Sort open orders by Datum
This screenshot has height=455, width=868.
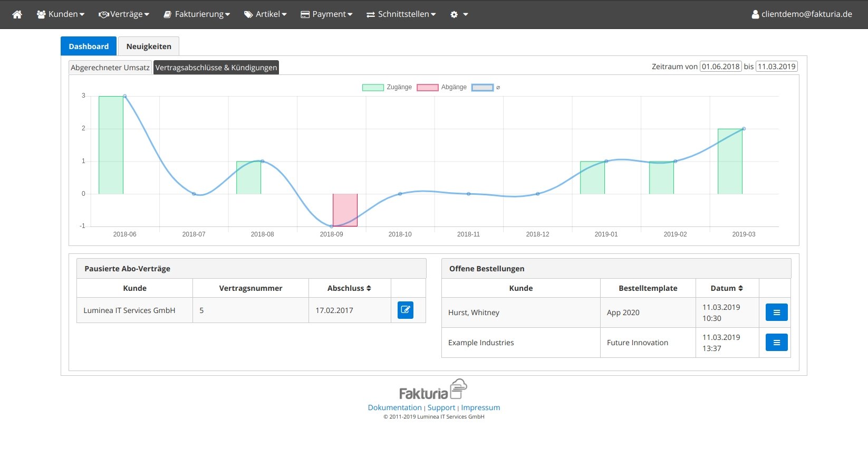click(x=727, y=288)
